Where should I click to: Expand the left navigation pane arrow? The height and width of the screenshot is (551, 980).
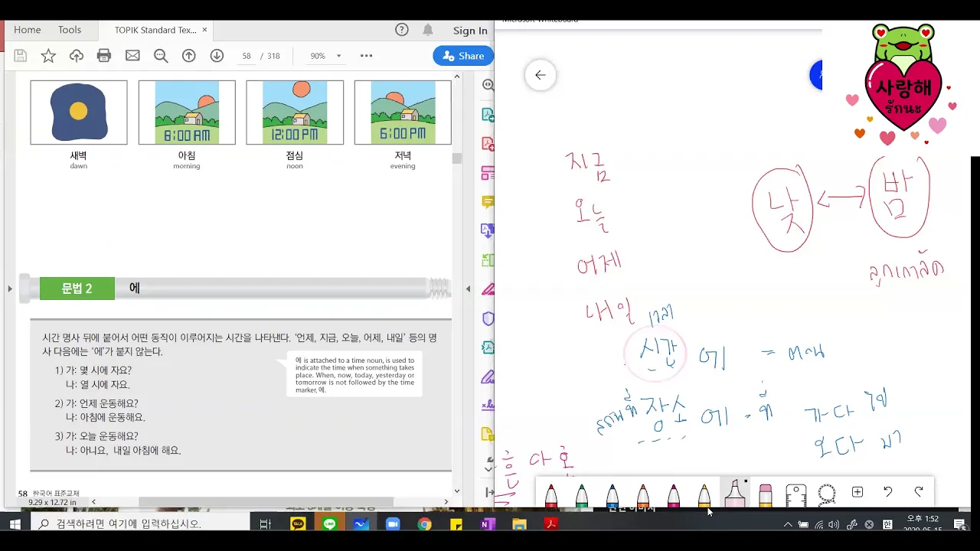point(10,289)
